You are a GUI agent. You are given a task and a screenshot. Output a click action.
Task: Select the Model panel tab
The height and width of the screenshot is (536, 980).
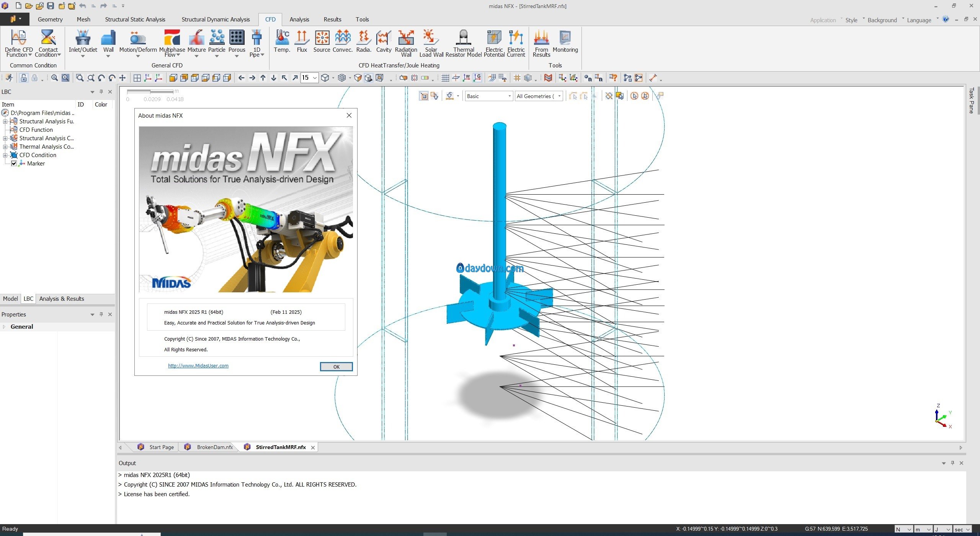point(10,299)
